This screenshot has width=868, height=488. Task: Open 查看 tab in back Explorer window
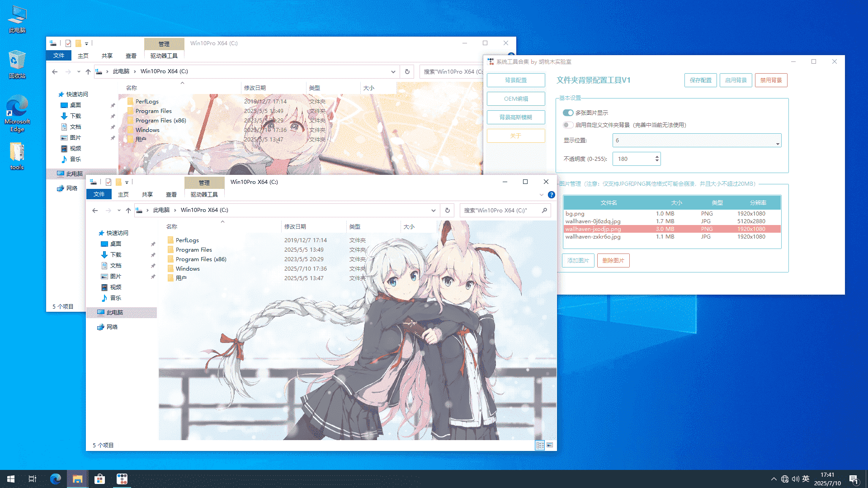click(131, 56)
